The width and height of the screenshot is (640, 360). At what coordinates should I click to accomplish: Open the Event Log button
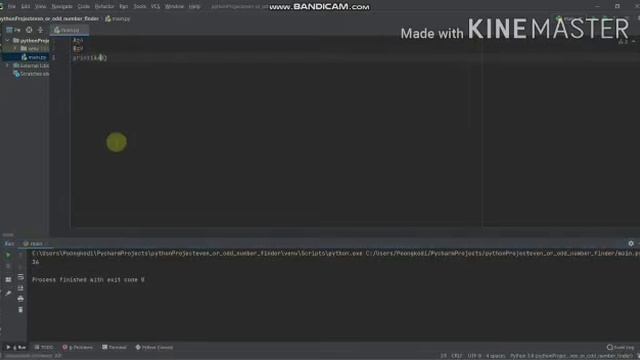(x=620, y=347)
